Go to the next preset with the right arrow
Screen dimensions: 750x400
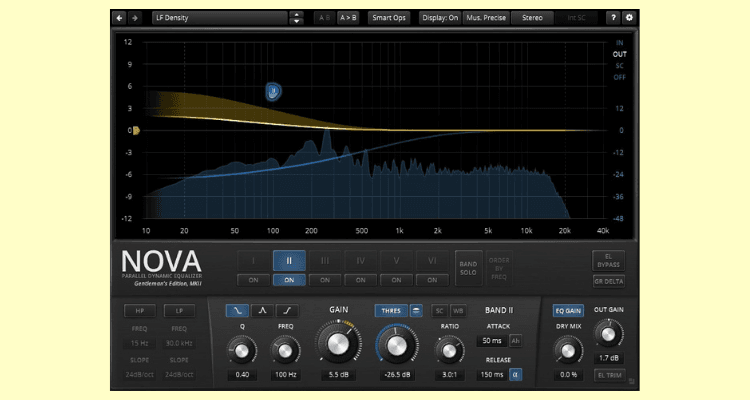pos(135,18)
